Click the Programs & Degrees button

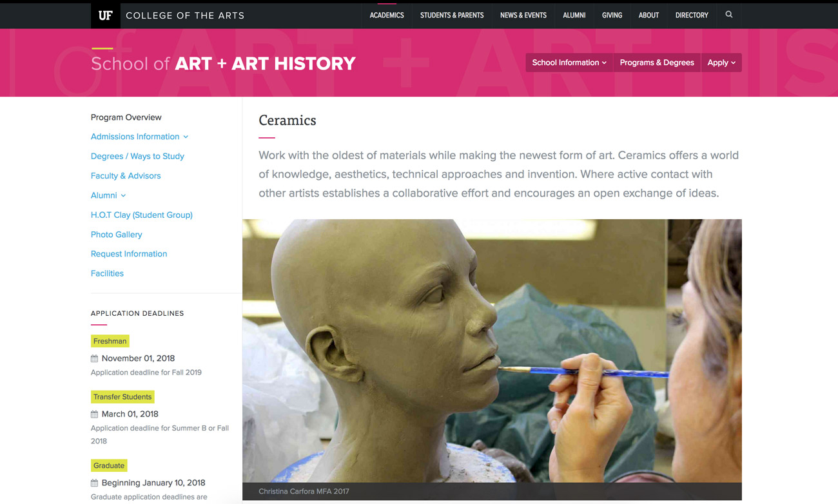[657, 63]
